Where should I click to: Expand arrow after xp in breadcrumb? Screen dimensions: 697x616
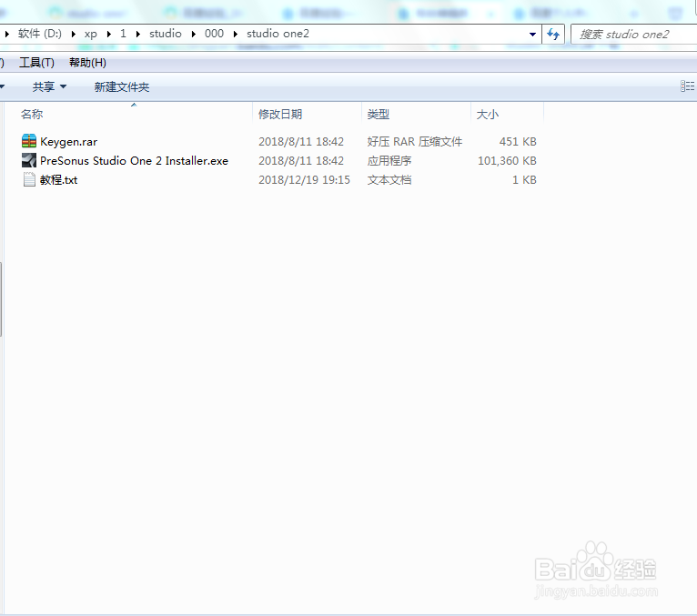109,34
